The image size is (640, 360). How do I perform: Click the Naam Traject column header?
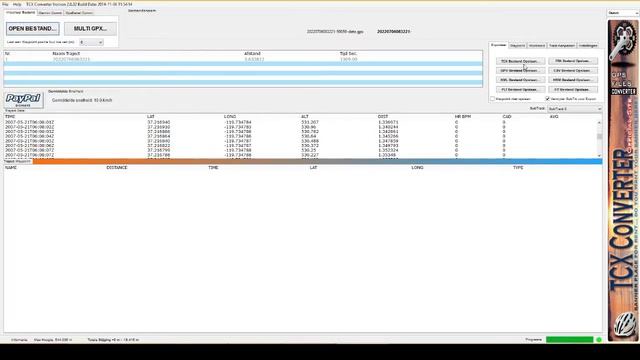click(x=66, y=53)
